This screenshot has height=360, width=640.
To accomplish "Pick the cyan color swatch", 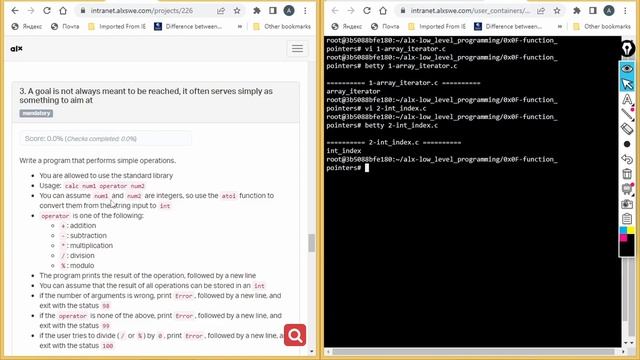I will [623, 231].
